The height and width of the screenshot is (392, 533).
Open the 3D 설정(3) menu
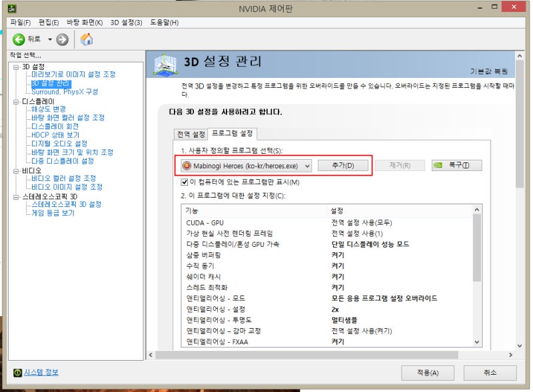coord(126,23)
